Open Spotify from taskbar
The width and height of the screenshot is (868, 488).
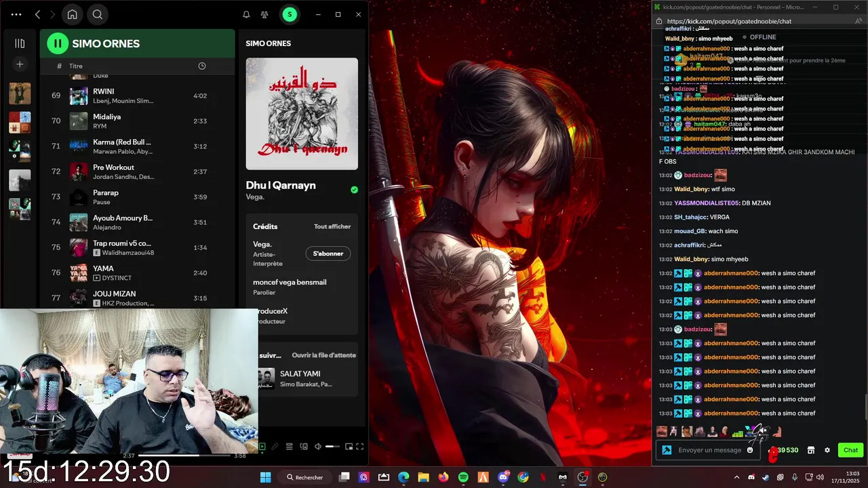(463, 477)
